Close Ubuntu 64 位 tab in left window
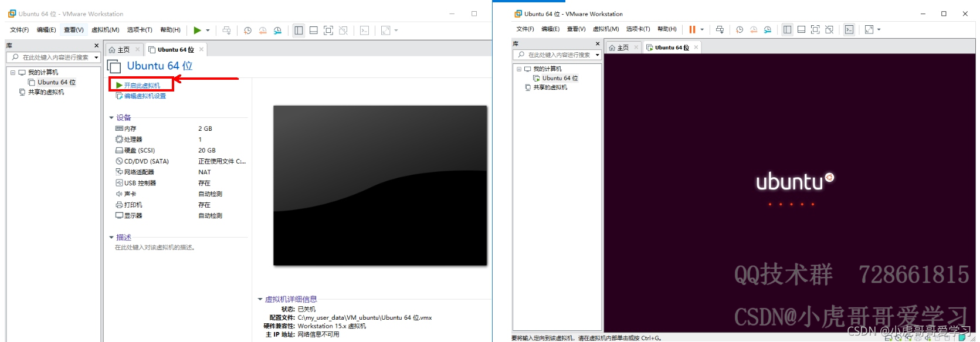This screenshot has width=980, height=342. click(201, 49)
